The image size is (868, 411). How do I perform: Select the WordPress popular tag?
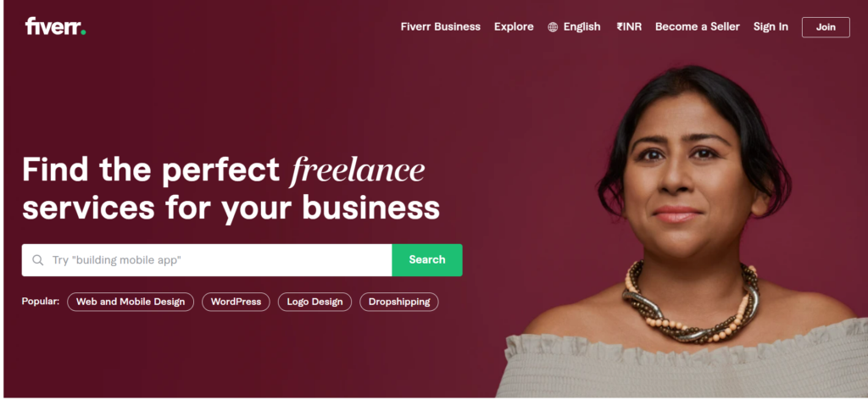pos(236,302)
